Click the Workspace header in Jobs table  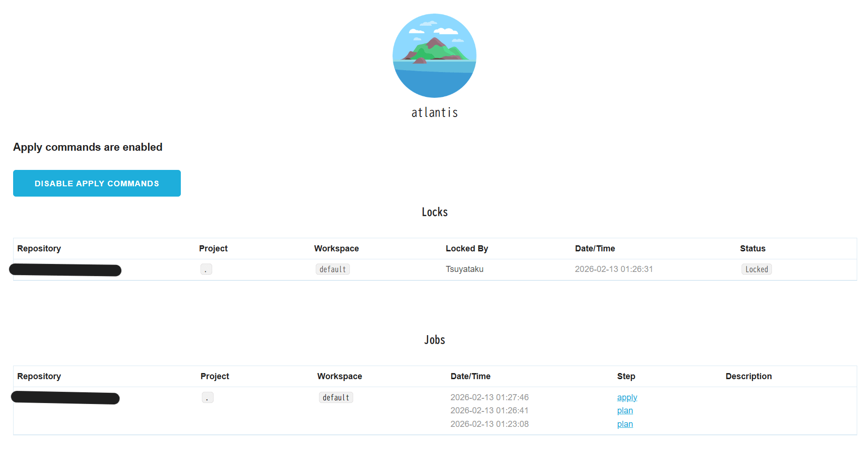point(340,376)
